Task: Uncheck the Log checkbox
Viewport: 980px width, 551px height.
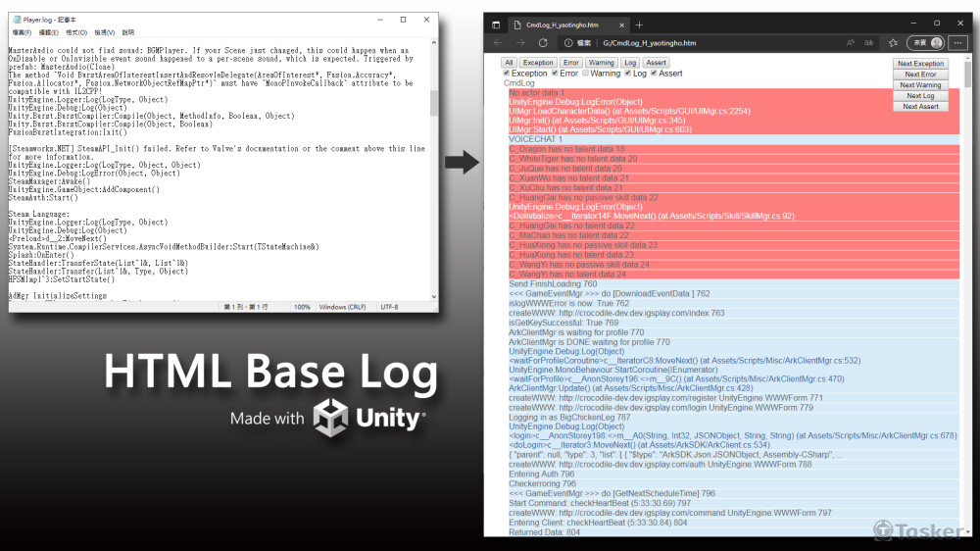Action: point(627,74)
